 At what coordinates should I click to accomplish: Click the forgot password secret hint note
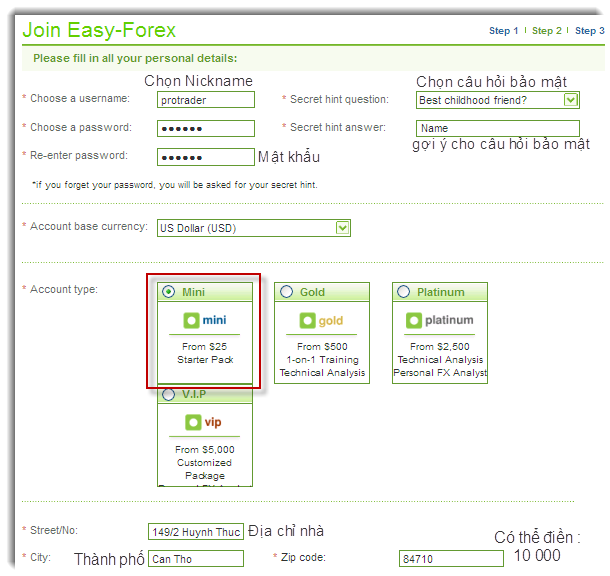pyautogui.click(x=175, y=185)
